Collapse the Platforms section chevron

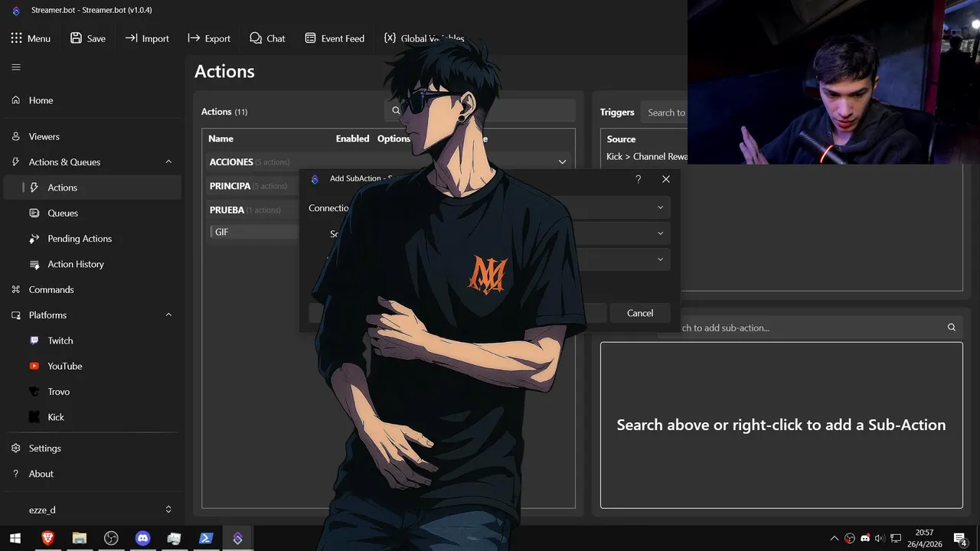pyautogui.click(x=168, y=315)
